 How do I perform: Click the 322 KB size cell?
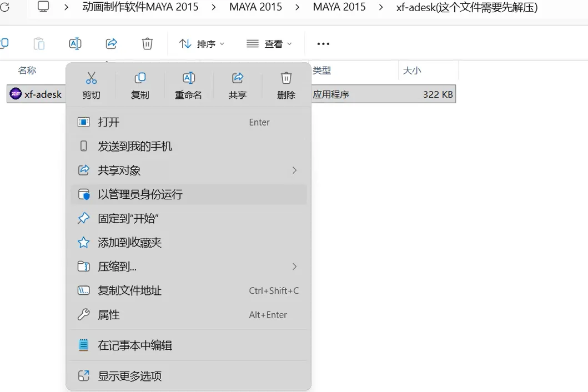(x=438, y=94)
